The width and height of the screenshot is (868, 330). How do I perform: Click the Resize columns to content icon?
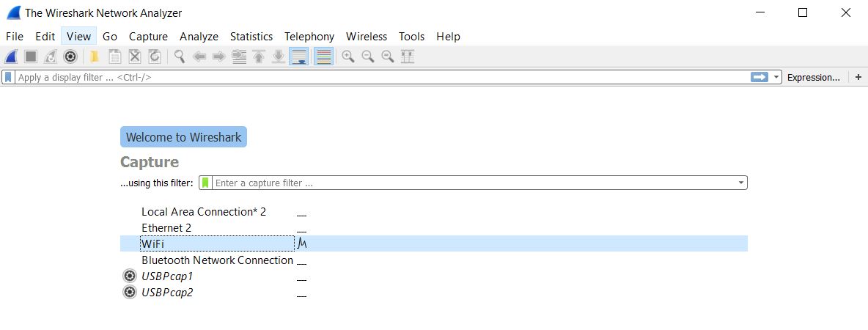[408, 56]
